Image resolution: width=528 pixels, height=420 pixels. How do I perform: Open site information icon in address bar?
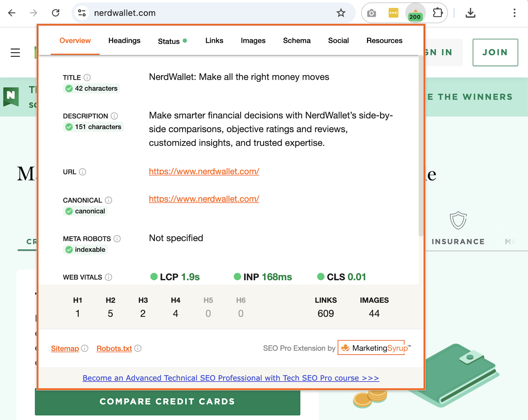tap(82, 13)
